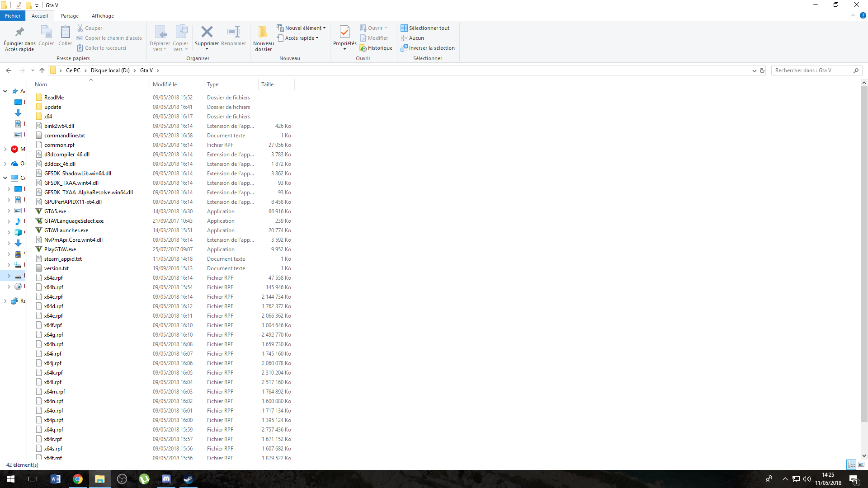Select common.rpf file
This screenshot has height=488, width=868.
(x=59, y=145)
